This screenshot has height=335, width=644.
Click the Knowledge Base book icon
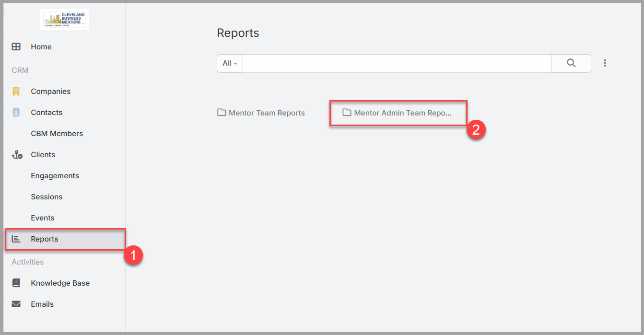pos(16,283)
